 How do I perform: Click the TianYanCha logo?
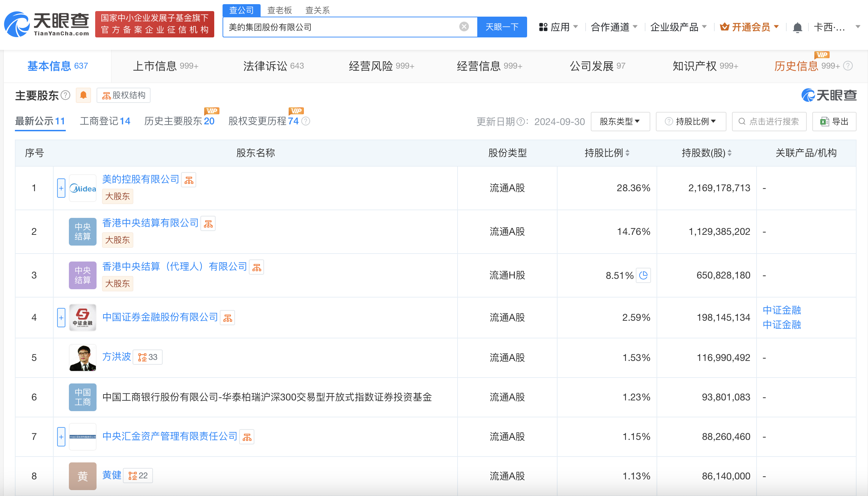47,24
